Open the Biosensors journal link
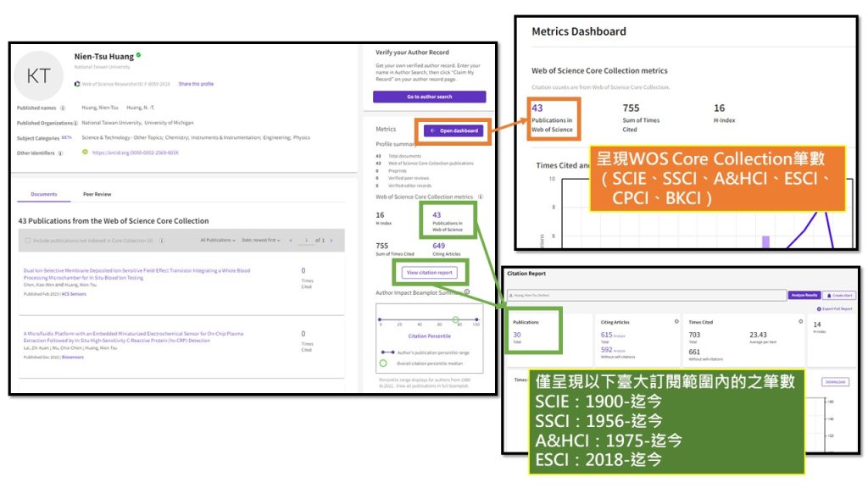Screen dimensions: 868x488 73,358
